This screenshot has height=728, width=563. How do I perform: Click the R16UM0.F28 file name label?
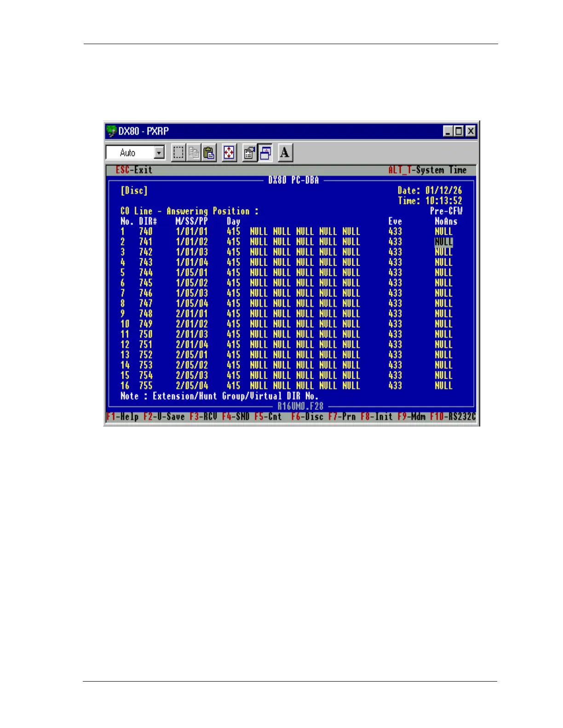coord(300,406)
